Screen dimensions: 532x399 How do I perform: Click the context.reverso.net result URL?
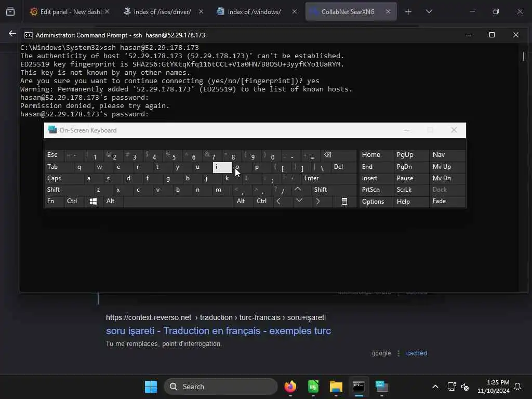click(x=216, y=317)
